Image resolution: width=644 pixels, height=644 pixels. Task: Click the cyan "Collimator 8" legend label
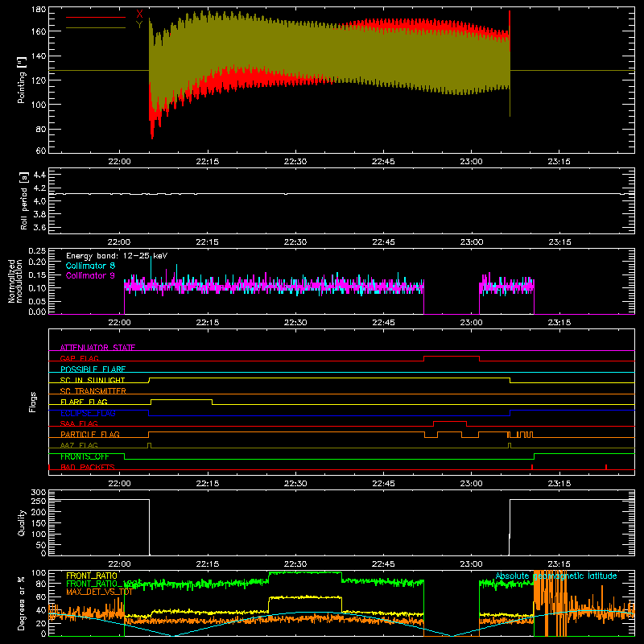[x=90, y=266]
